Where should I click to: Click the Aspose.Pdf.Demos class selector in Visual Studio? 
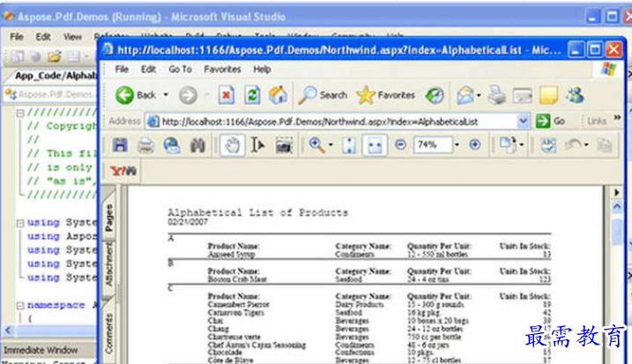point(50,94)
